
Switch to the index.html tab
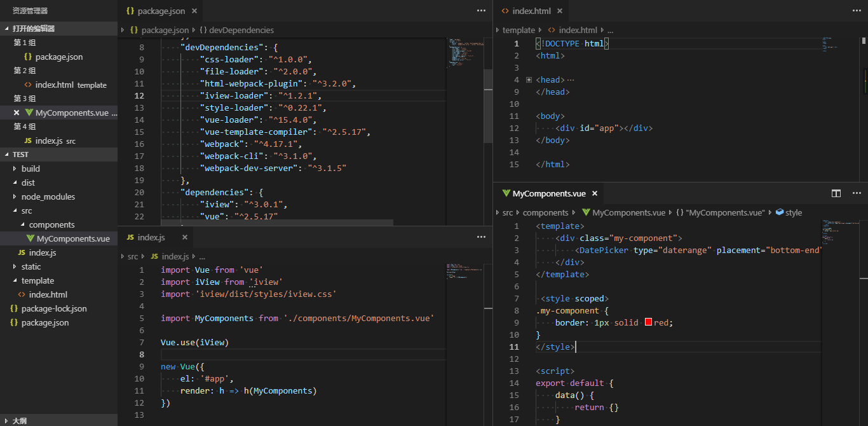click(x=531, y=11)
